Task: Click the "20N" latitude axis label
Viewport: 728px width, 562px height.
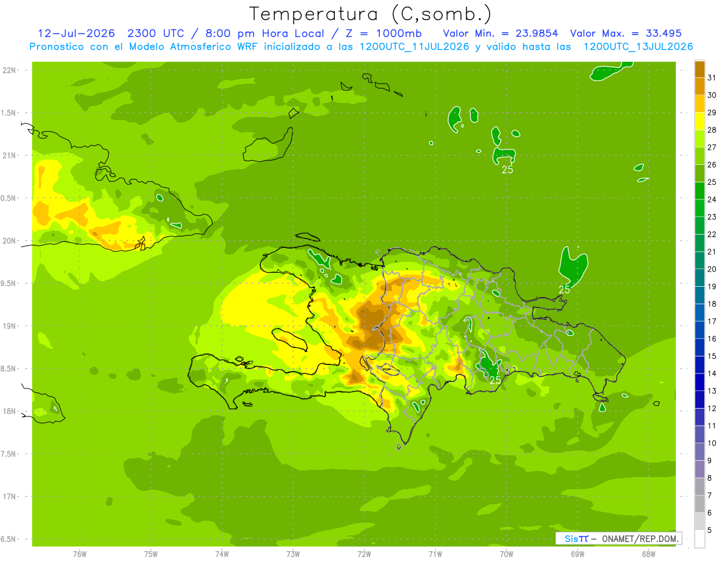Action: pos(9,241)
